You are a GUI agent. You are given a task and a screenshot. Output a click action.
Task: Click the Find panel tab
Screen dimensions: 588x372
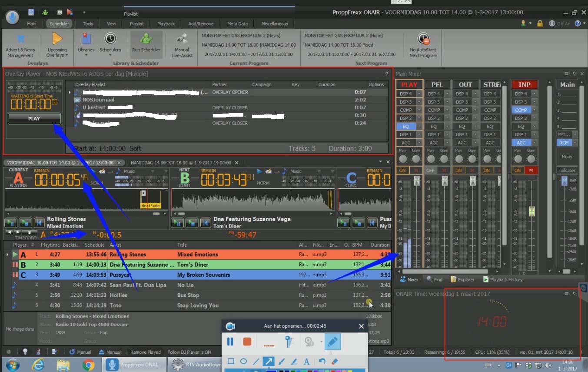pyautogui.click(x=435, y=279)
